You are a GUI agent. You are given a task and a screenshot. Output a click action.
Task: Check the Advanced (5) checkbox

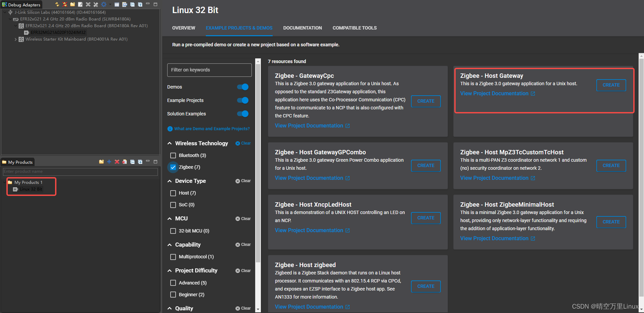point(173,283)
